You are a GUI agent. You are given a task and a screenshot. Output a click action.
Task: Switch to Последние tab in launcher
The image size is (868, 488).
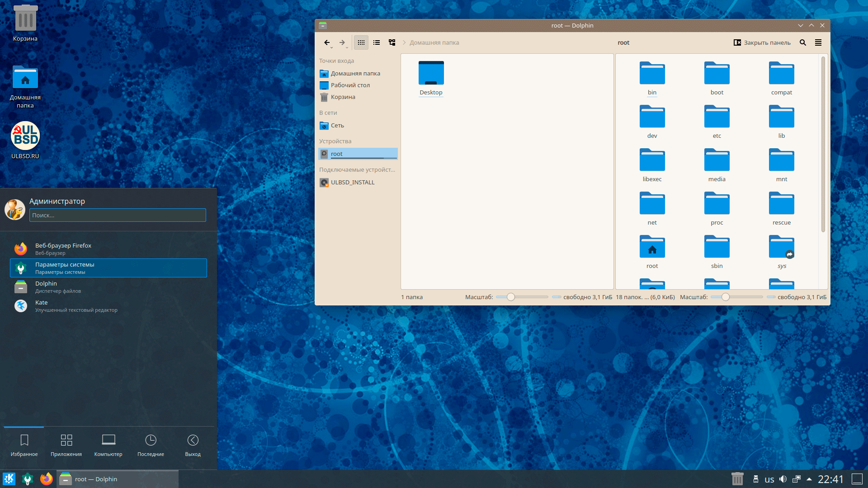(x=151, y=445)
